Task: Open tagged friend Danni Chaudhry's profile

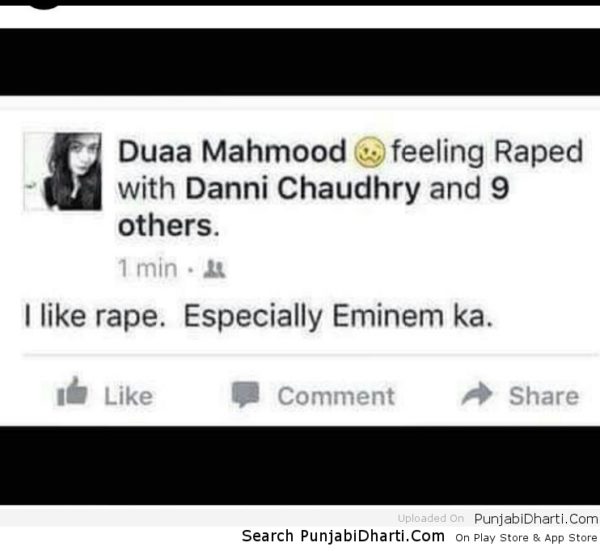Action: (303, 189)
